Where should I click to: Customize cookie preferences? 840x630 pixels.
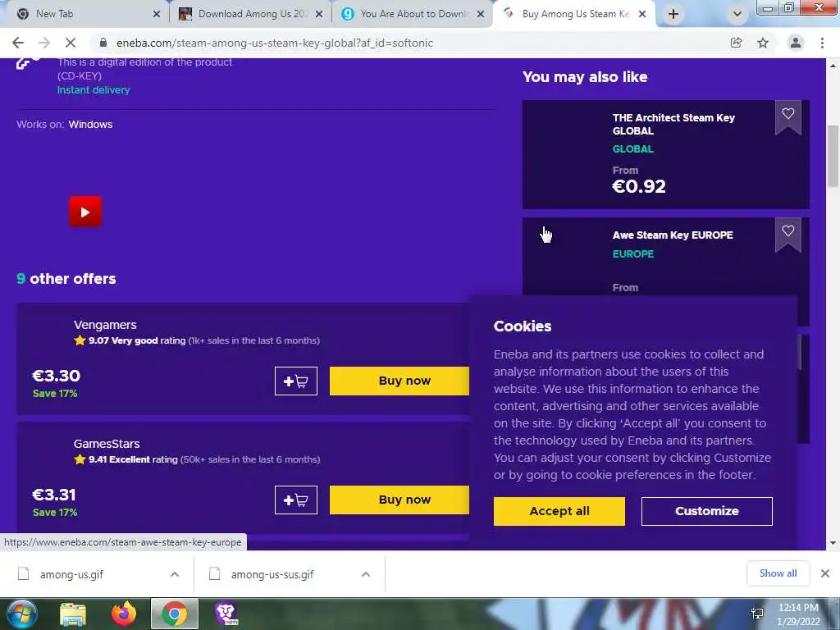706,511
